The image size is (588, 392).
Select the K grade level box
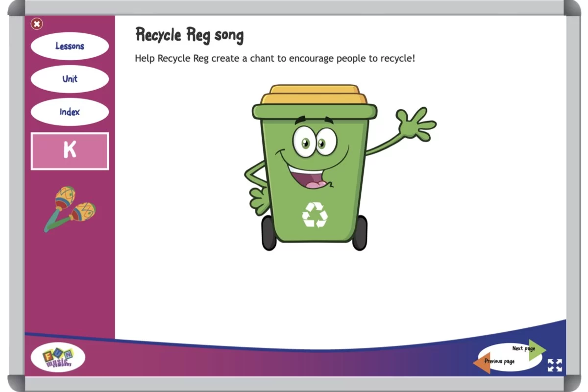click(70, 151)
